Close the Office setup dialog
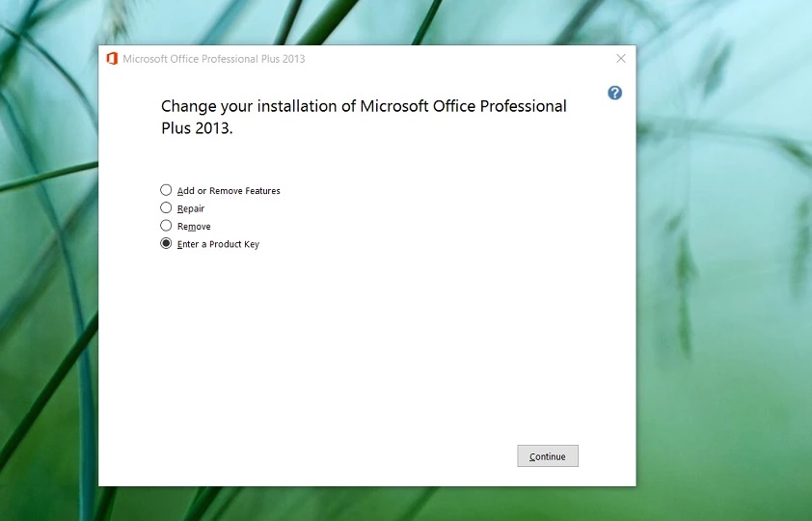 point(621,59)
